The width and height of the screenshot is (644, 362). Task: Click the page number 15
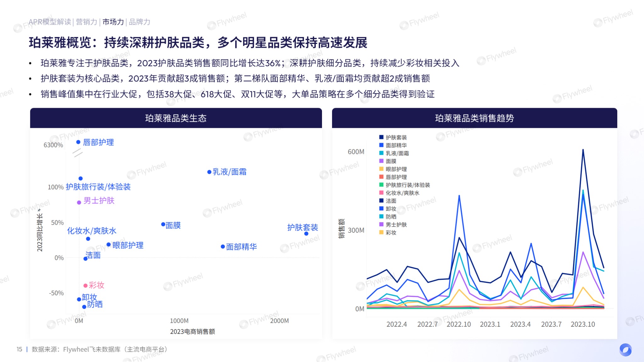(19, 349)
